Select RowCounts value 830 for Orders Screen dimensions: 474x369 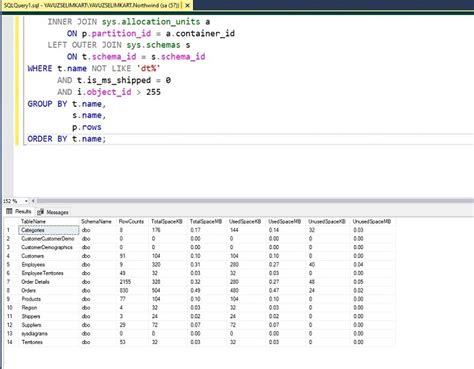(133, 291)
